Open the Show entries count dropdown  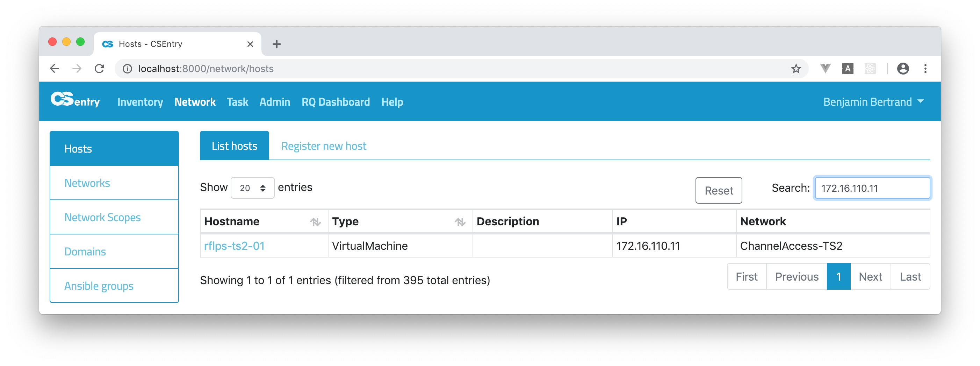point(252,188)
